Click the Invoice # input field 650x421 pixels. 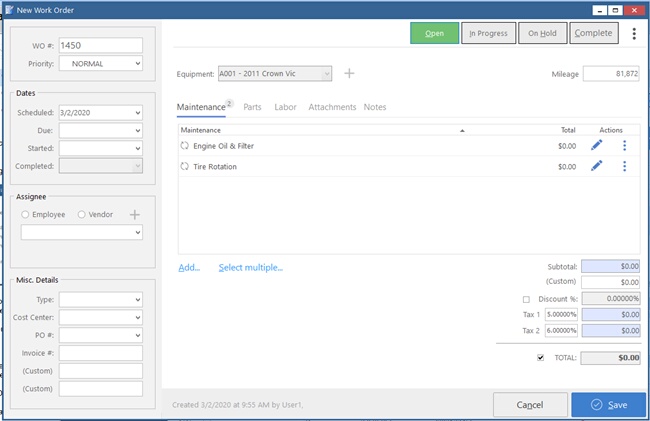(x=101, y=353)
